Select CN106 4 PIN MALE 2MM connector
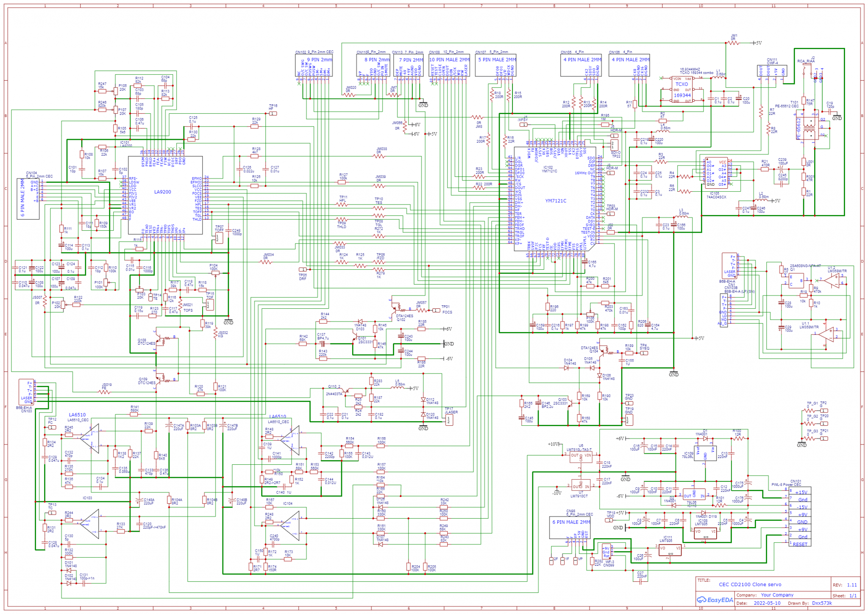The width and height of the screenshot is (868, 614). point(629,65)
